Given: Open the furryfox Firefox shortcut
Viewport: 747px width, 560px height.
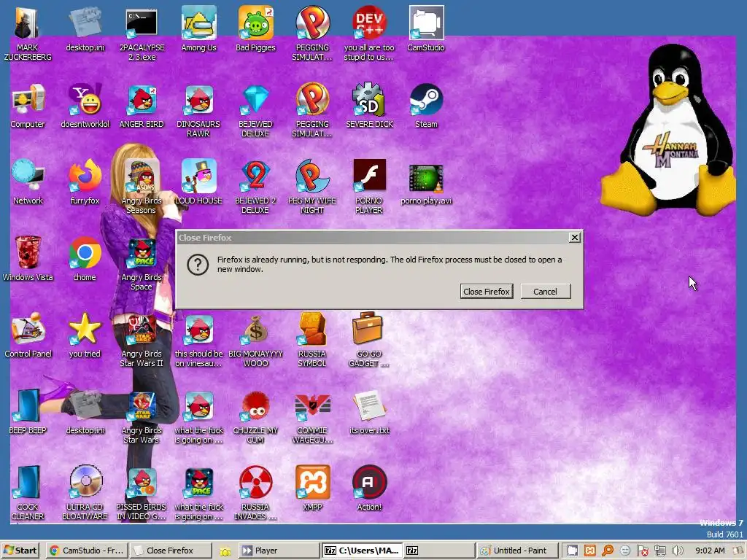Looking at the screenshot, I should click(85, 182).
